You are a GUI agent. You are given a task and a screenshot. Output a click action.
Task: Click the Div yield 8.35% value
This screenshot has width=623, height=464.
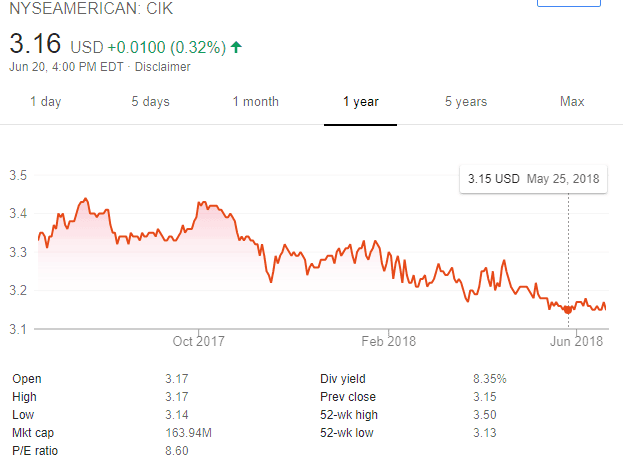pos(488,379)
